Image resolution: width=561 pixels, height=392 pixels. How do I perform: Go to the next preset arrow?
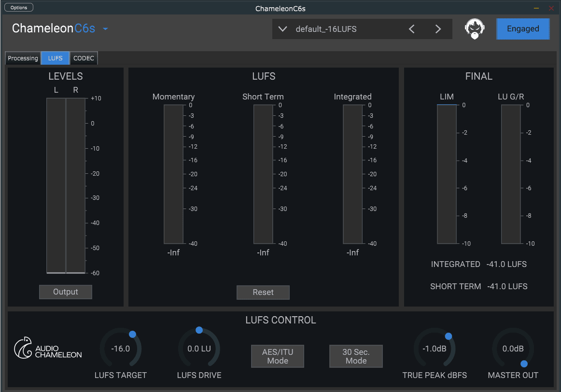point(438,29)
